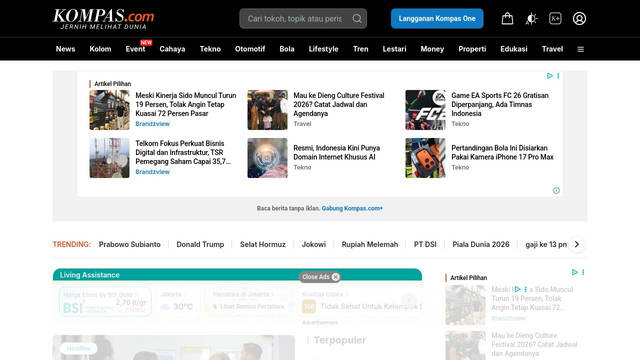Viewport: 640px width, 360px height.
Task: Click Tekno tag under EA Sports article
Action: point(460,124)
